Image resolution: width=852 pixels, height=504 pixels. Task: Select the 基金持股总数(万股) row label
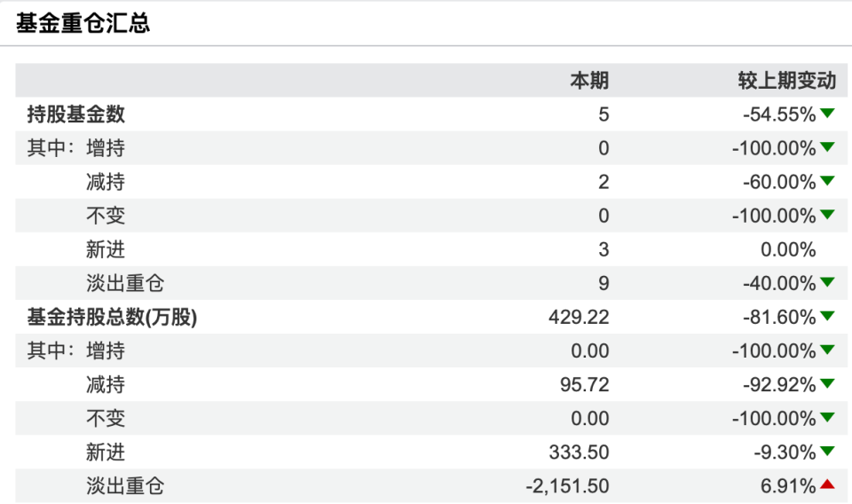point(111,317)
